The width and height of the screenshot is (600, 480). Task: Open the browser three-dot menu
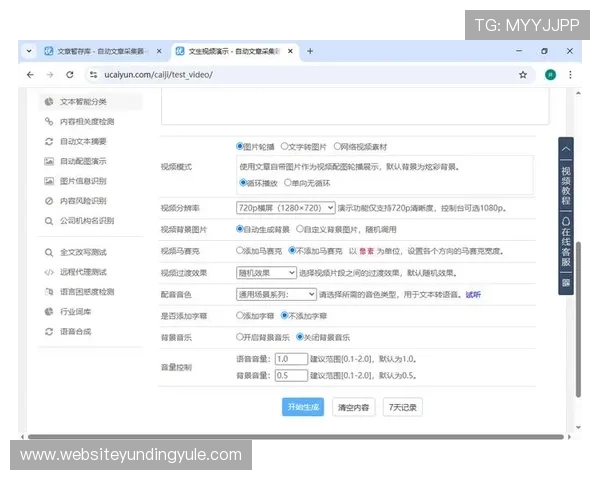point(570,75)
